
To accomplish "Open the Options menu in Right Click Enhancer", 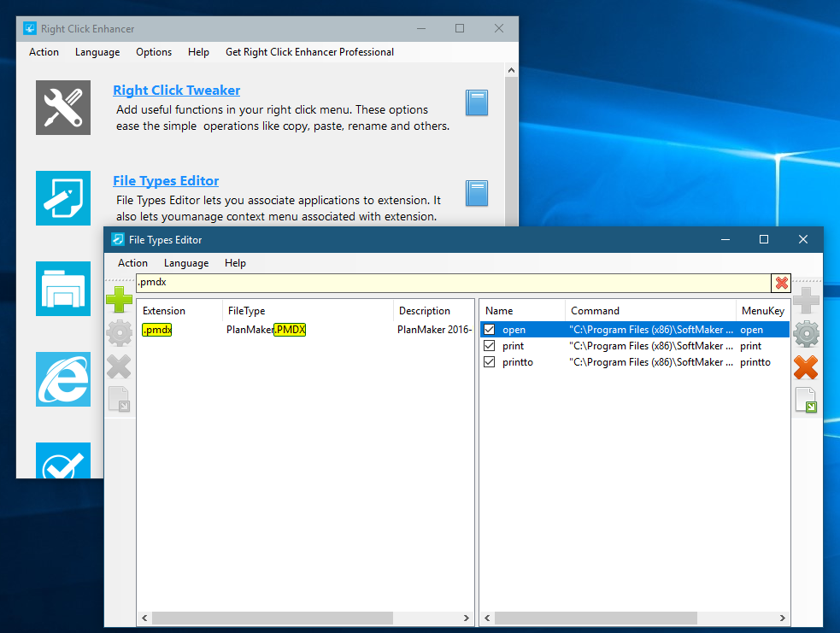I will click(154, 52).
